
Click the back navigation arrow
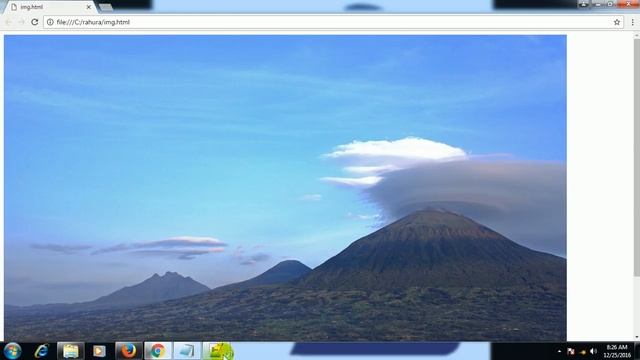click(9, 22)
